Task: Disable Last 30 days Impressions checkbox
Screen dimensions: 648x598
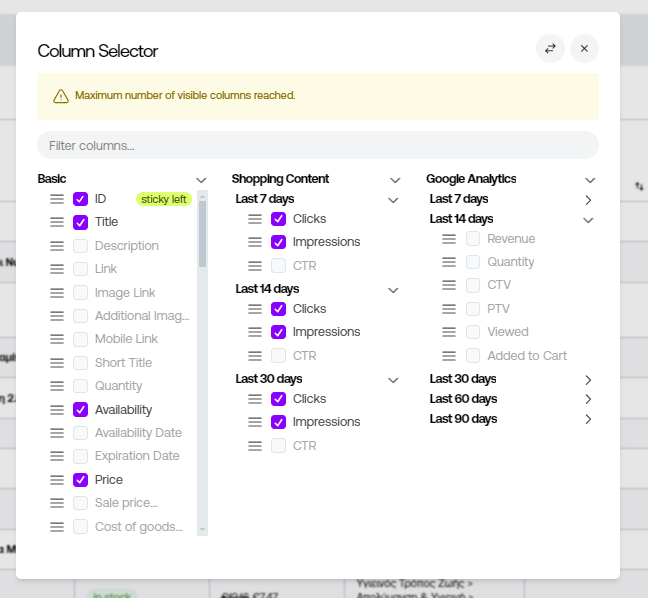Action: (279, 422)
